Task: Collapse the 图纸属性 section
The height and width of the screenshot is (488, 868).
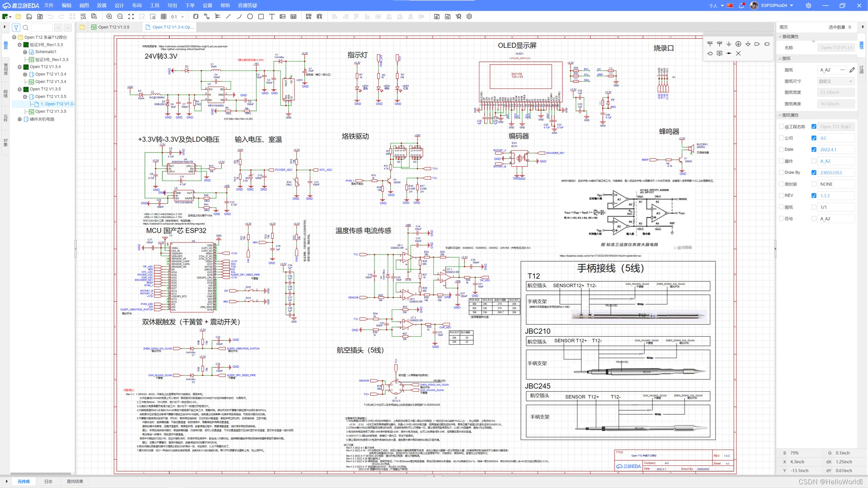Action: [780, 115]
